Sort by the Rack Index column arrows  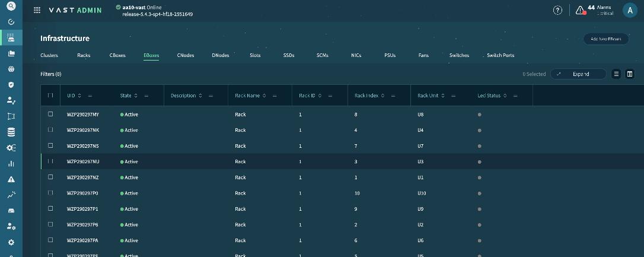point(382,96)
